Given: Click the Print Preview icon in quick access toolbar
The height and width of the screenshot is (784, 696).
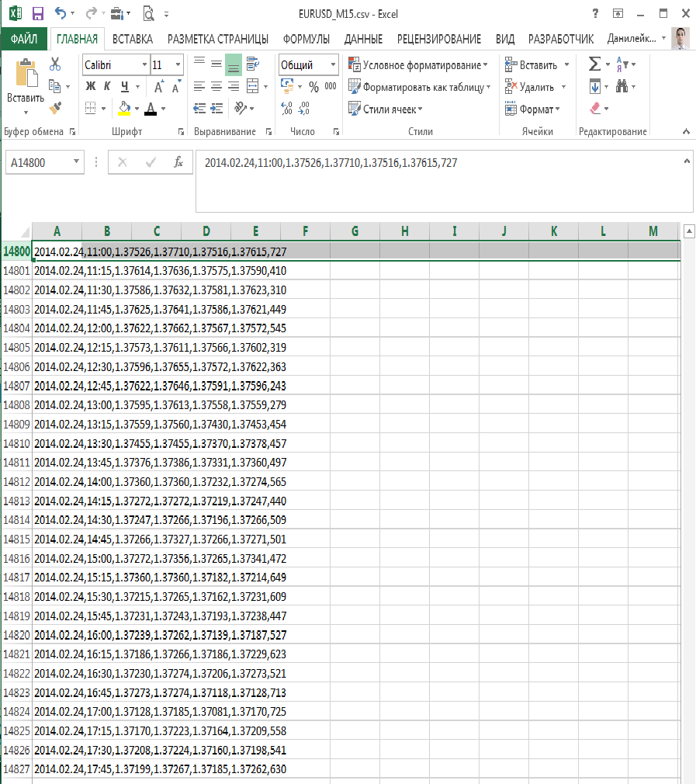Looking at the screenshot, I should click(x=148, y=13).
